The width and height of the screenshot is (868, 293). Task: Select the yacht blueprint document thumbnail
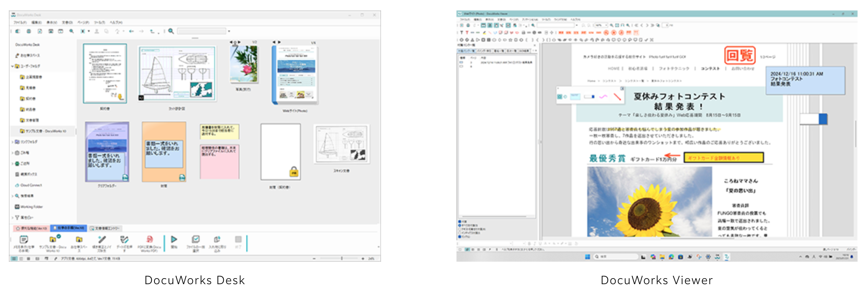[177, 73]
